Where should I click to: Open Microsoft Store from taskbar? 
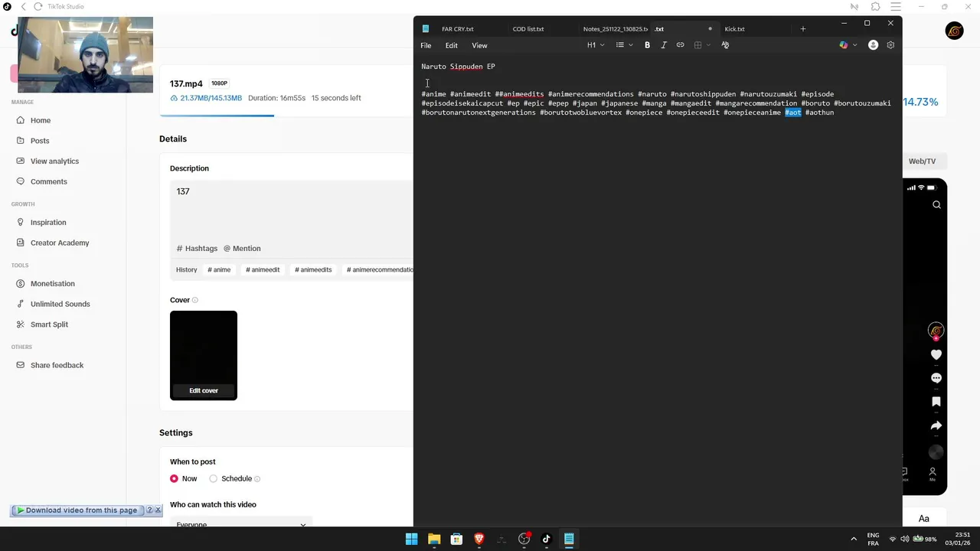coord(456,539)
